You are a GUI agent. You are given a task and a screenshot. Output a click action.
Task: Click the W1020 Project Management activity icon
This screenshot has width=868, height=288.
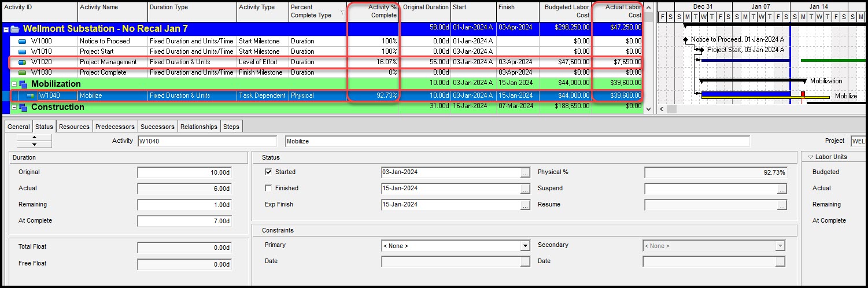[x=23, y=62]
